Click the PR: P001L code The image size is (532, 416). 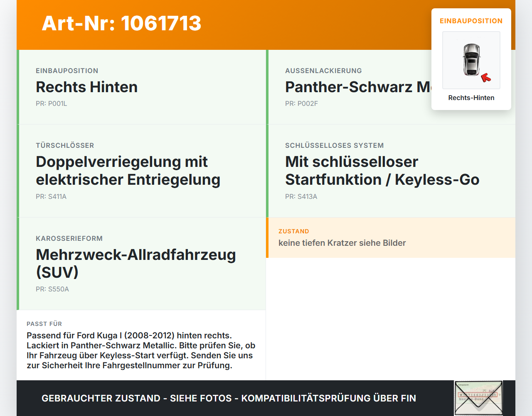pos(51,104)
